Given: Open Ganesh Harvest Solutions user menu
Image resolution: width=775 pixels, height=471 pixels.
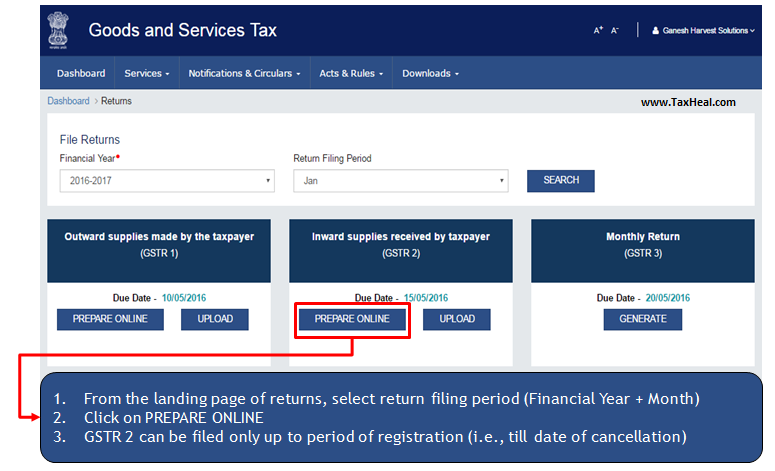Looking at the screenshot, I should [x=702, y=31].
